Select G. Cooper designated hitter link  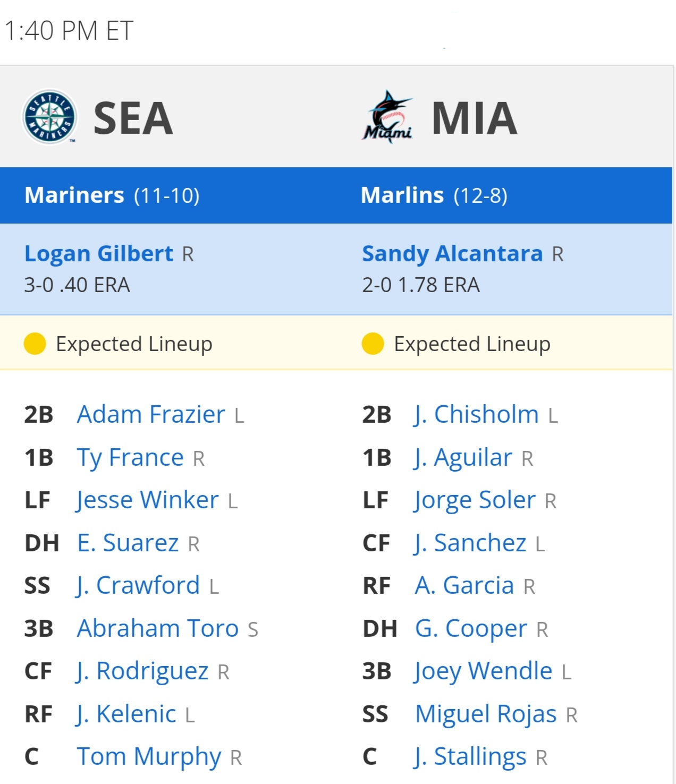tap(471, 628)
